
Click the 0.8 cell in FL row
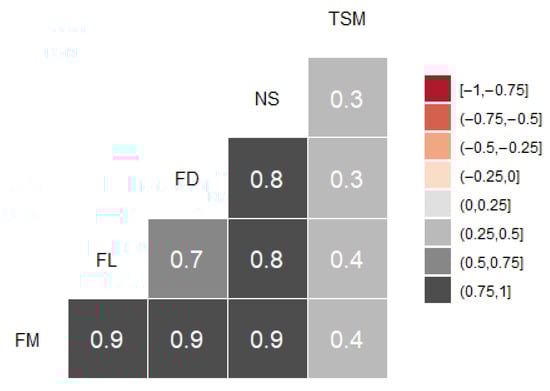tap(268, 259)
